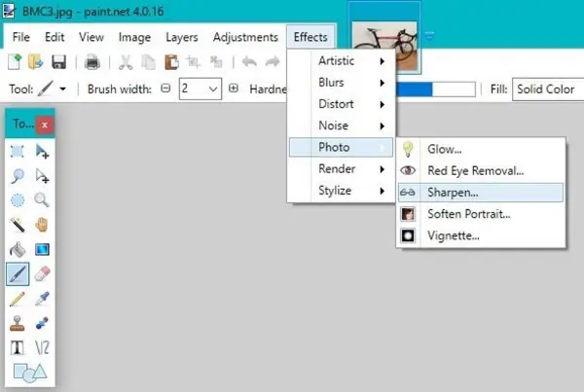Click the Crop to Selection icon

(x=194, y=62)
